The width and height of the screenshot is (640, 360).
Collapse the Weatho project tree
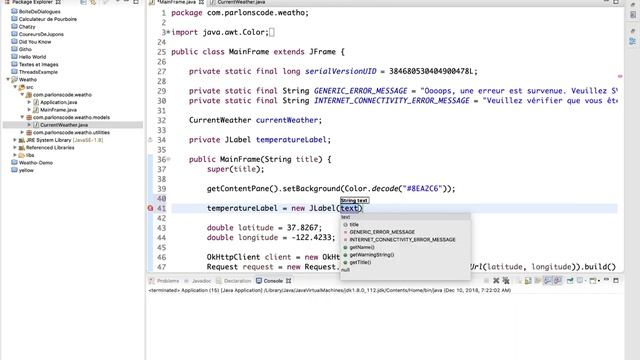(8, 80)
